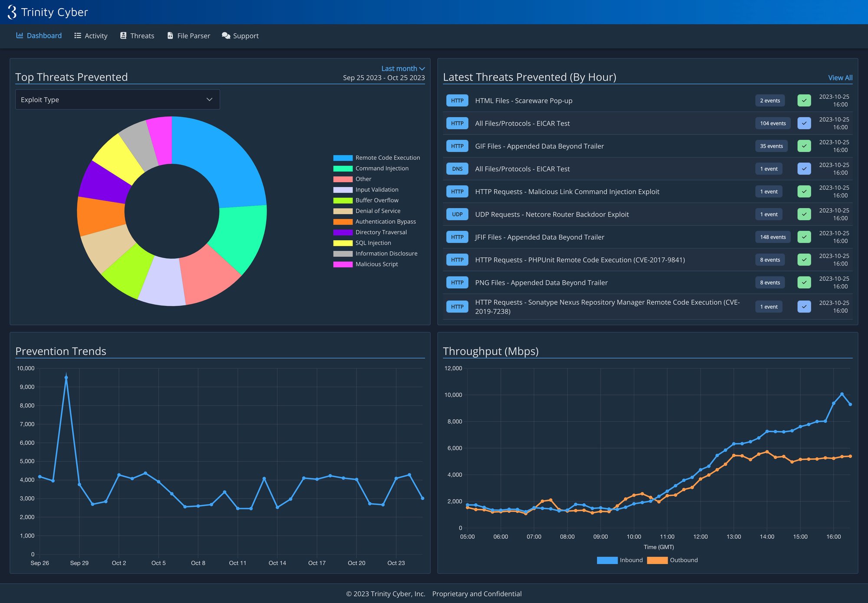Toggle Remote Code Execution legend swatch

343,158
